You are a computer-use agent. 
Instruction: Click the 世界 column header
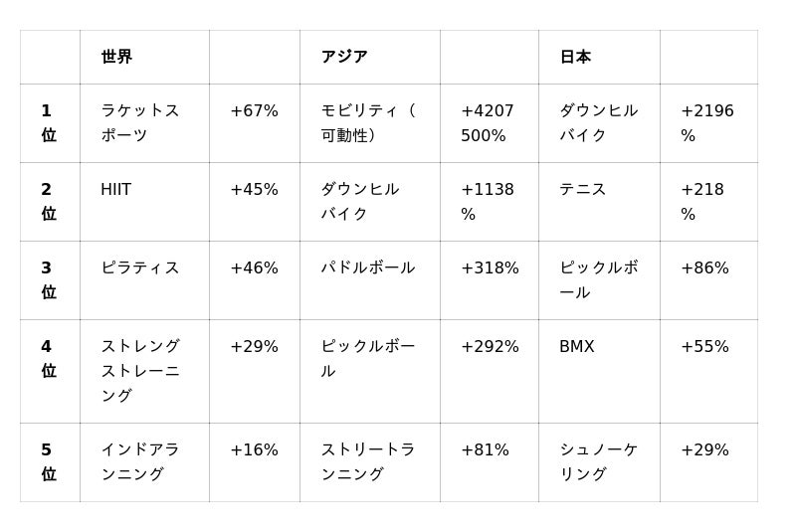(116, 58)
